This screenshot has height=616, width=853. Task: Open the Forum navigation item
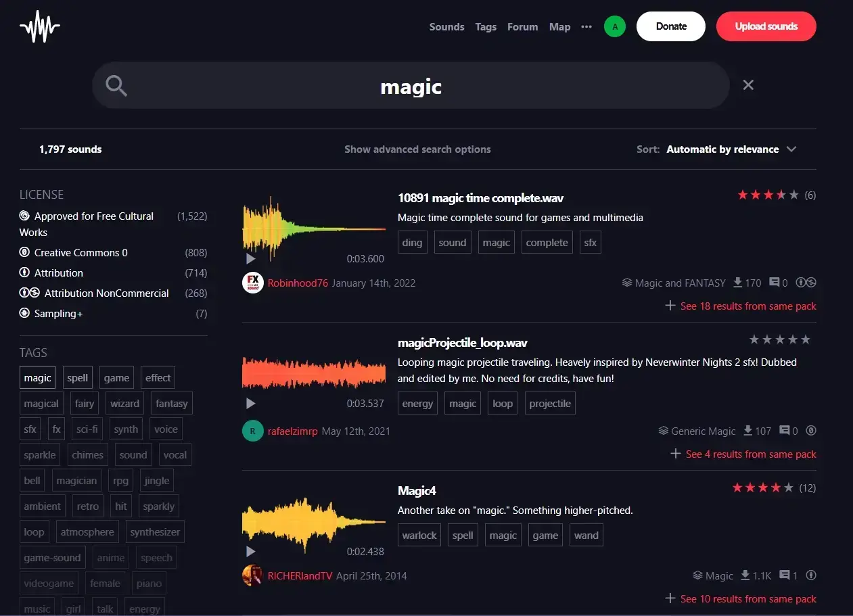pos(522,27)
